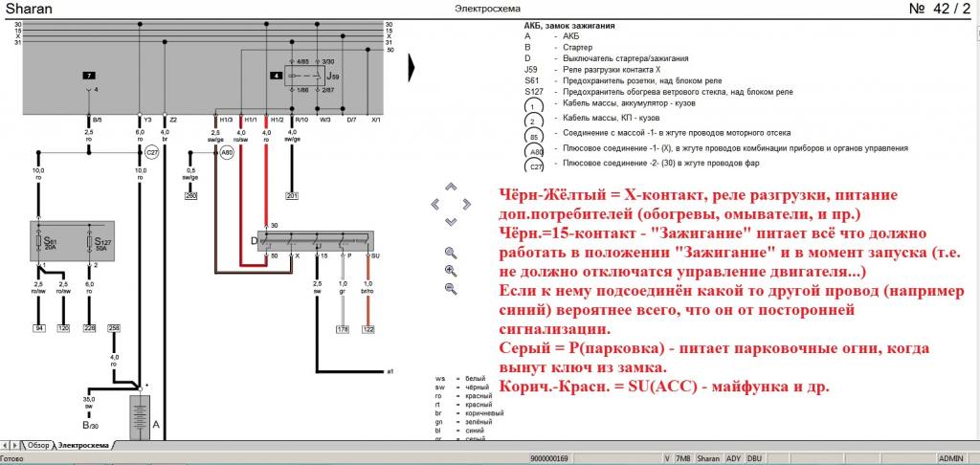Pan the diagram right with the arrow

coord(469,204)
